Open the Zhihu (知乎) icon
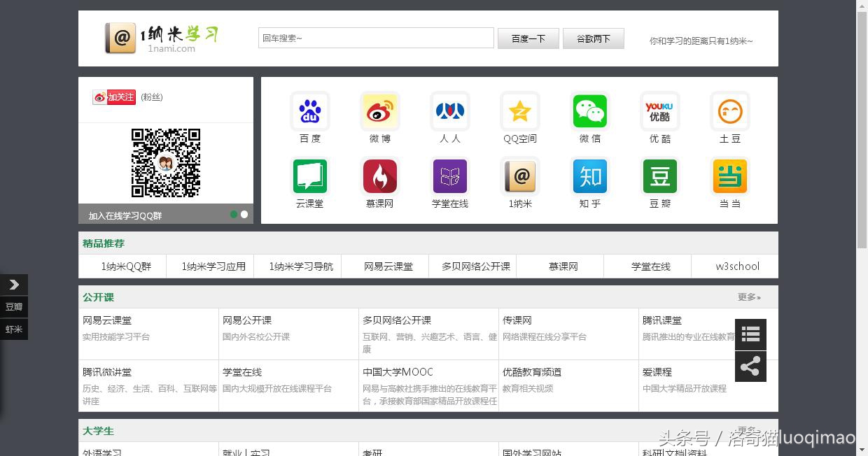This screenshot has width=868, height=456. (x=590, y=176)
